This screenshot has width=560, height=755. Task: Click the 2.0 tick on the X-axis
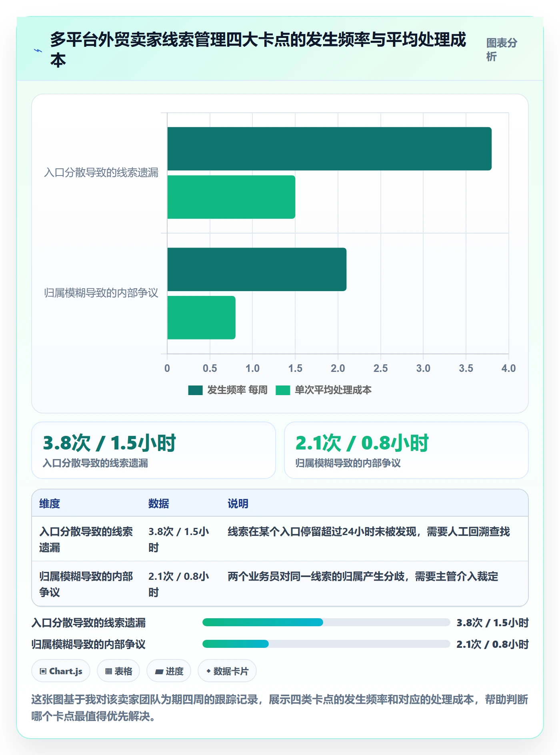(338, 368)
